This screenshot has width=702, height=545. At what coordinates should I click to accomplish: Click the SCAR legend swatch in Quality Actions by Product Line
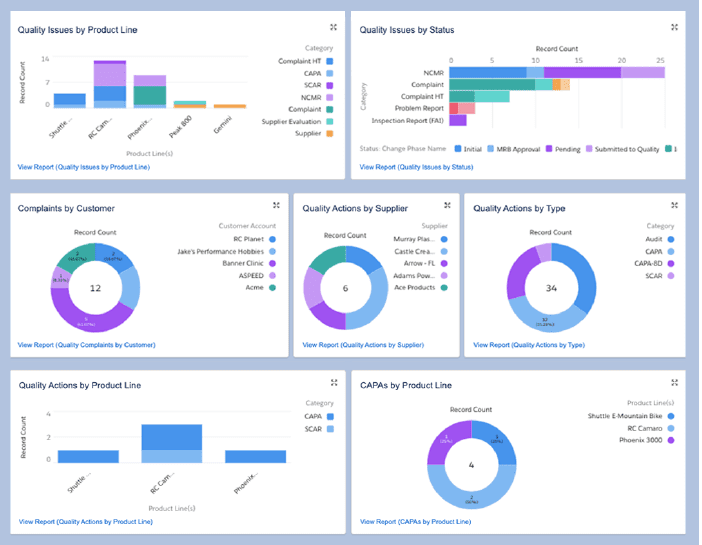click(330, 429)
